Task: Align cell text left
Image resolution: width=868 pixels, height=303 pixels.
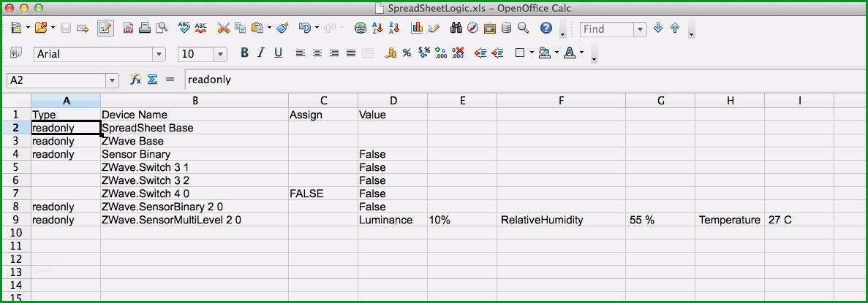Action: 300,53
